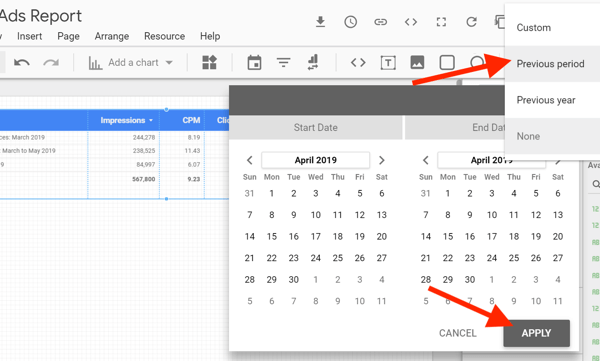Select the rectangle shape tool
The height and width of the screenshot is (361, 600).
[447, 62]
